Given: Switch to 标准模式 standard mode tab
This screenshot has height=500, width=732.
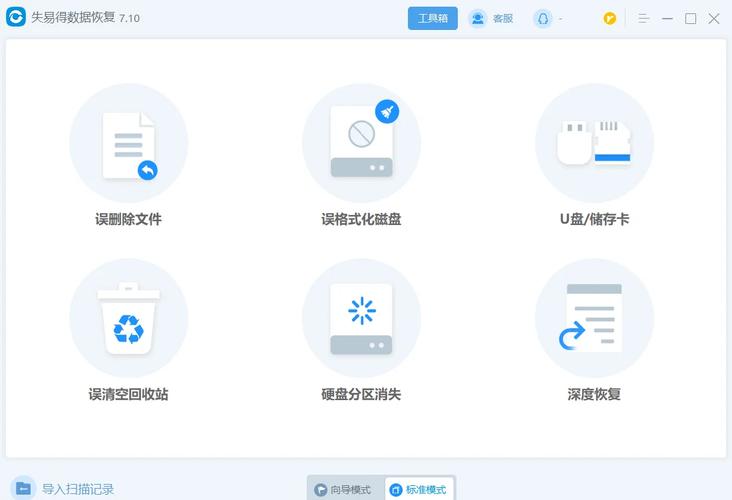Looking at the screenshot, I should (x=419, y=490).
